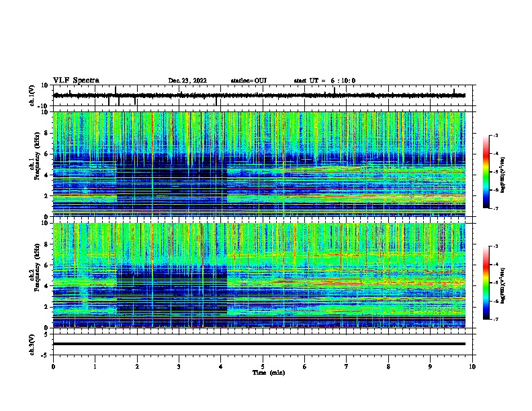Click the ch.1 spectrogram plot

259,164
